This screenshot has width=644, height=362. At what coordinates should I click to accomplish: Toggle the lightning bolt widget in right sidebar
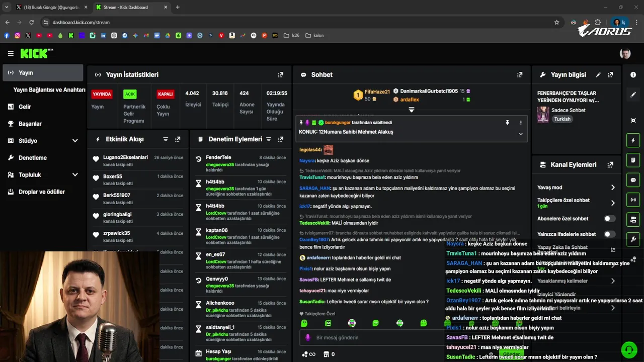point(633,140)
